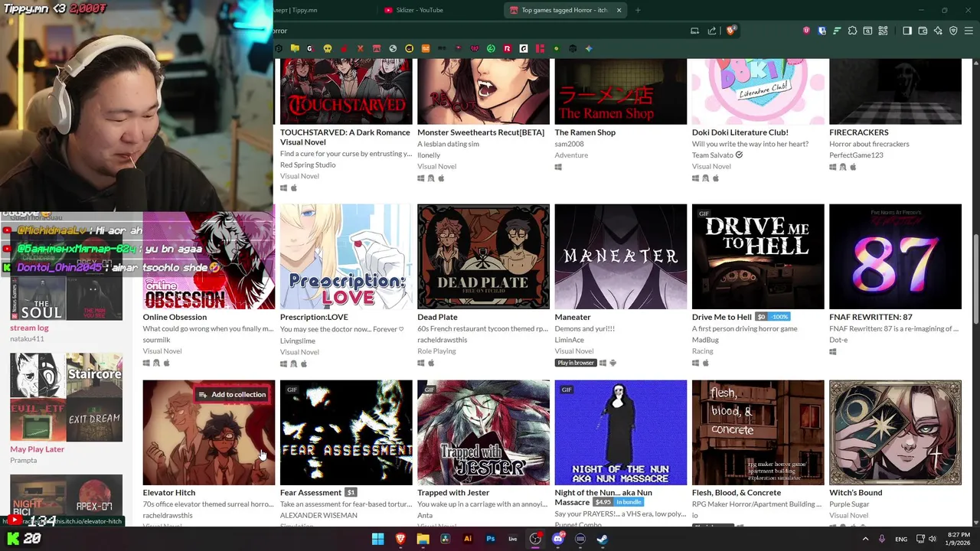980x551 pixels.
Task: Open Monster Sweethearts Recut[BETA] link
Action: pyautogui.click(x=481, y=132)
